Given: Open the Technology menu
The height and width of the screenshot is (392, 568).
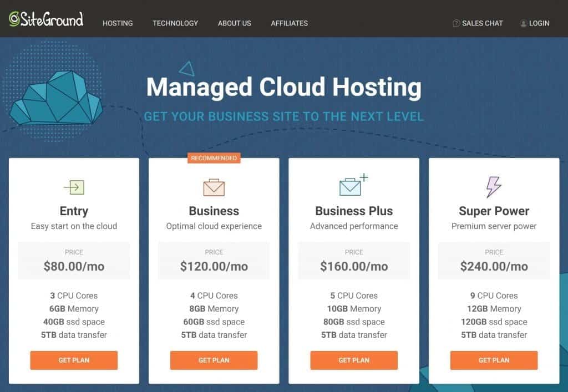Looking at the screenshot, I should click(x=175, y=23).
